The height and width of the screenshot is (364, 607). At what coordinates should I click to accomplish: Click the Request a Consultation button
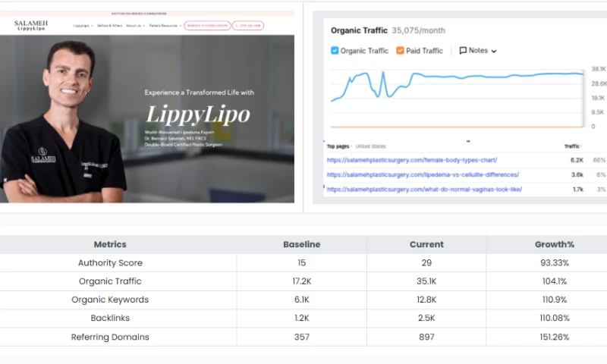207,26
